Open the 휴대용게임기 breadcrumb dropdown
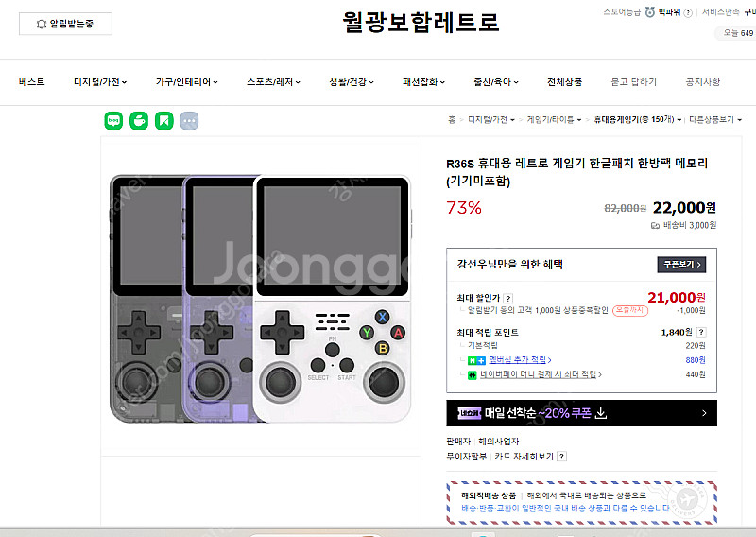Viewport: 756px width, 537px height. (679, 120)
